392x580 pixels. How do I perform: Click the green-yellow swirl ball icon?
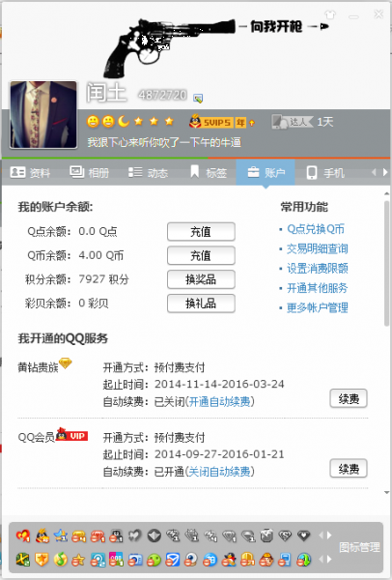click(x=61, y=560)
